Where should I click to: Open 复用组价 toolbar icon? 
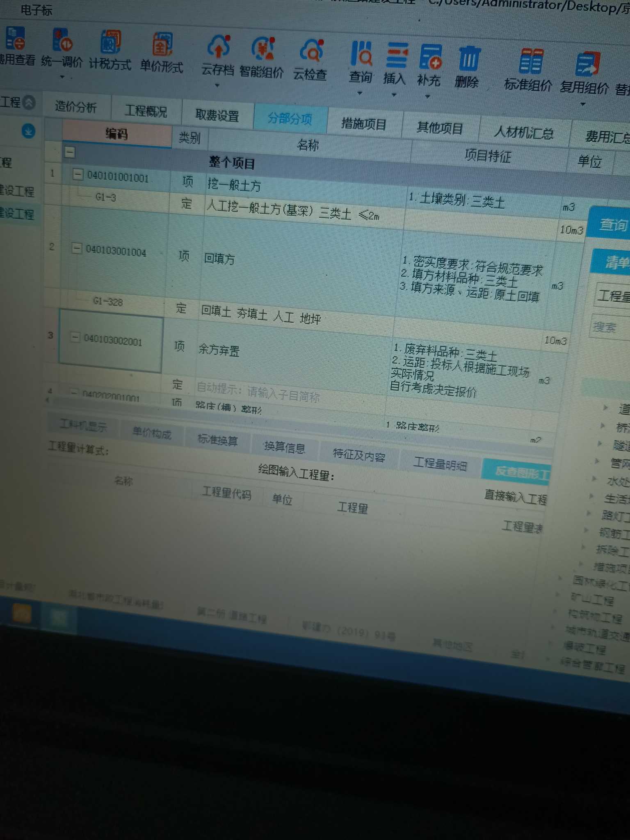587,64
